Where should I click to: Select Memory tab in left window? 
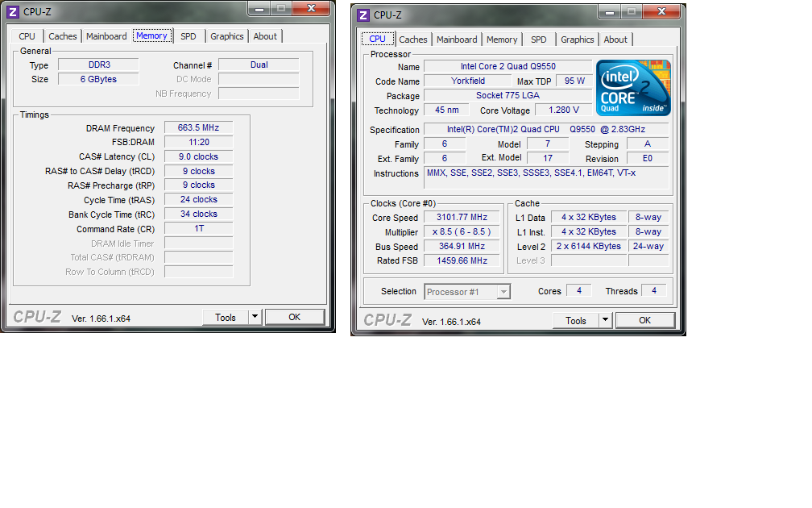151,35
